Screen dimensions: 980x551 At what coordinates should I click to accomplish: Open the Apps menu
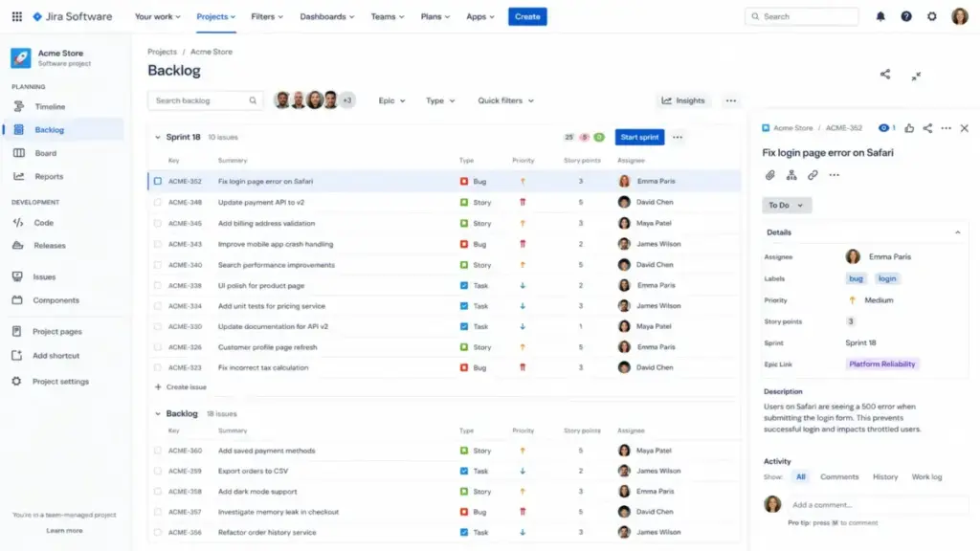tap(480, 17)
